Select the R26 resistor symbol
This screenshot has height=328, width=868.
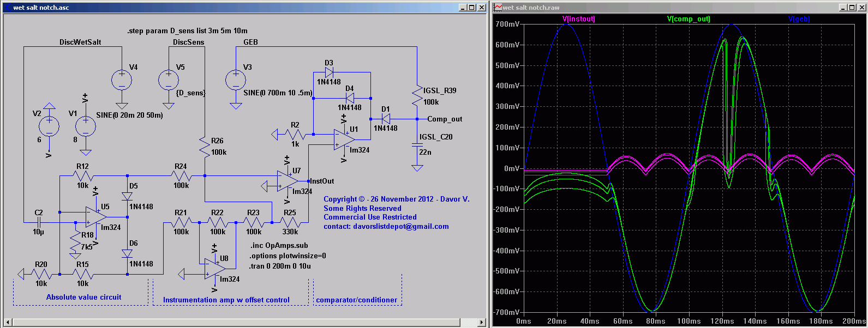tap(205, 148)
